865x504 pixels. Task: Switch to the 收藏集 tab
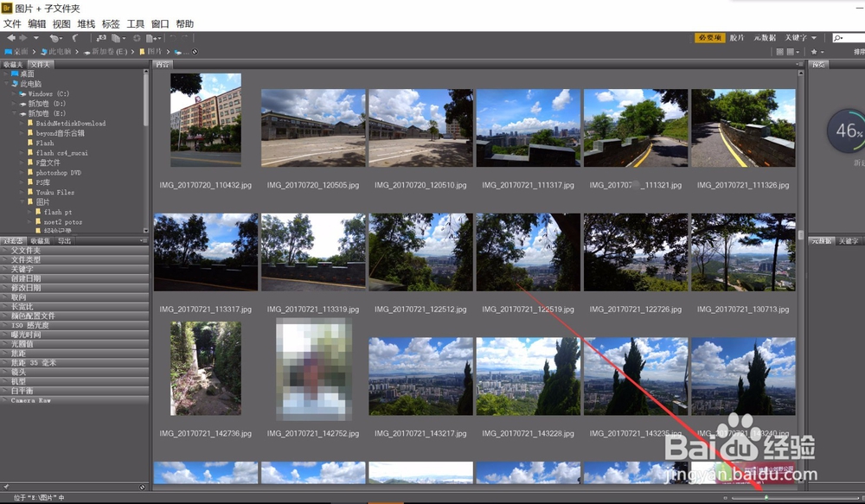pyautogui.click(x=41, y=241)
